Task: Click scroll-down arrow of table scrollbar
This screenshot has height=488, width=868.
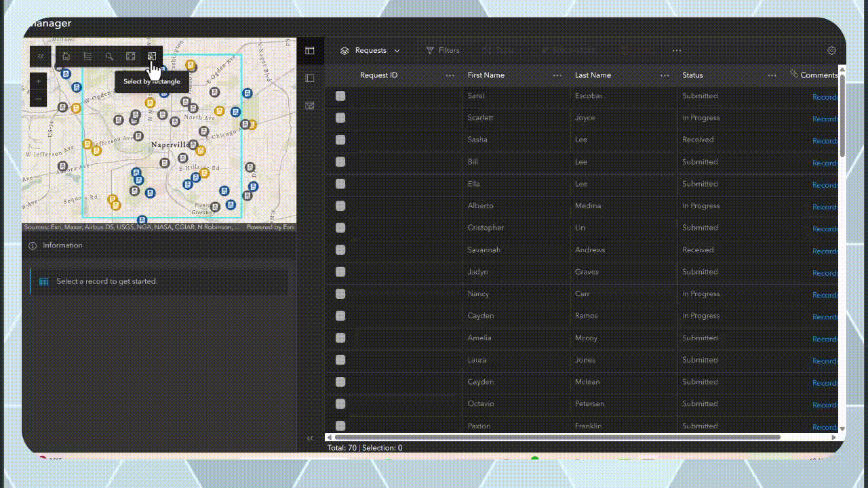Action: click(x=842, y=429)
